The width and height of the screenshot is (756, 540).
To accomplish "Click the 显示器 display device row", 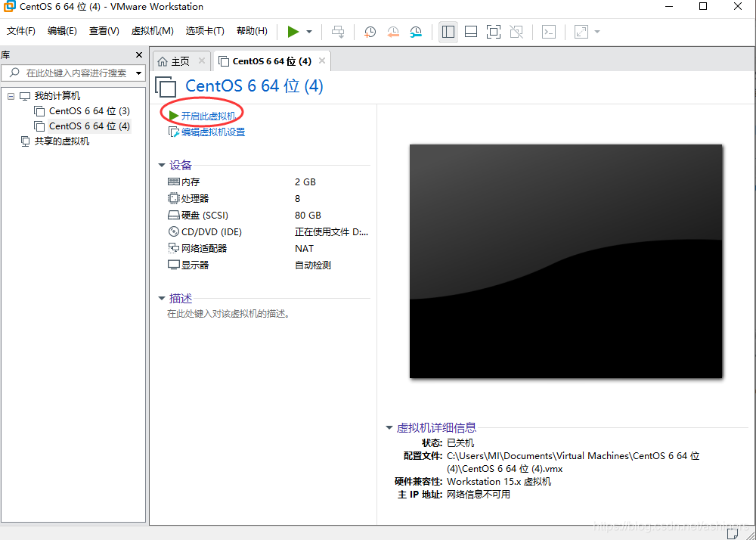I will click(268, 265).
